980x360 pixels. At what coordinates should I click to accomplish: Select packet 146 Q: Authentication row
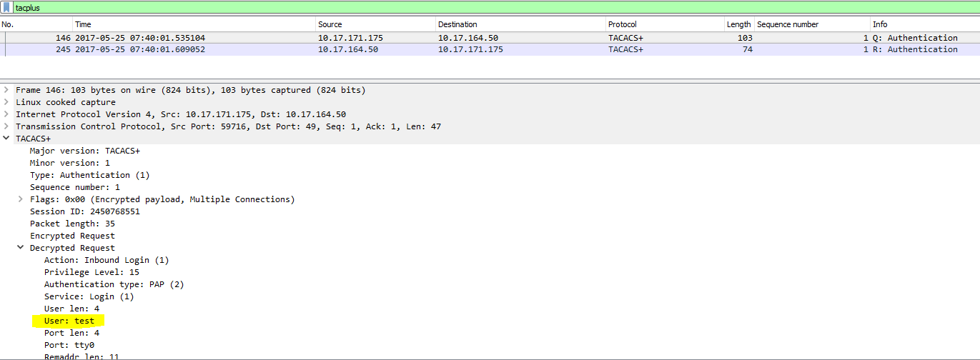490,38
